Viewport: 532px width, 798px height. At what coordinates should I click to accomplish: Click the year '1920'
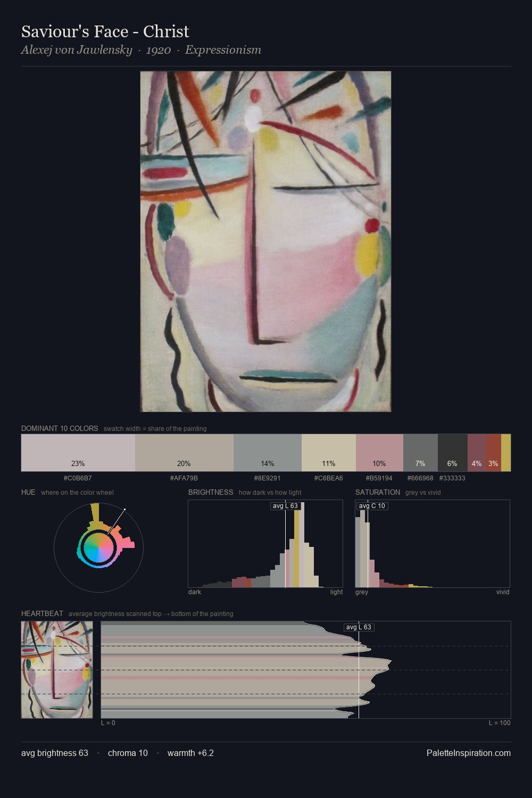pyautogui.click(x=159, y=50)
